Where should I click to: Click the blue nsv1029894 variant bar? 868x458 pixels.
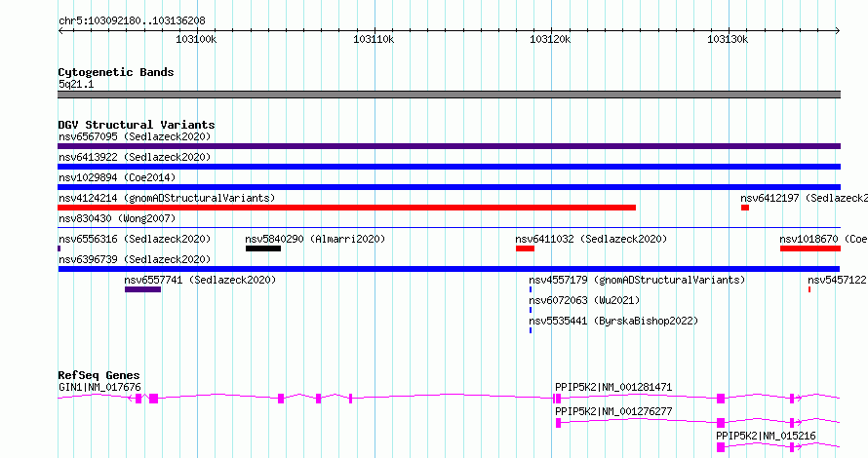[449, 187]
